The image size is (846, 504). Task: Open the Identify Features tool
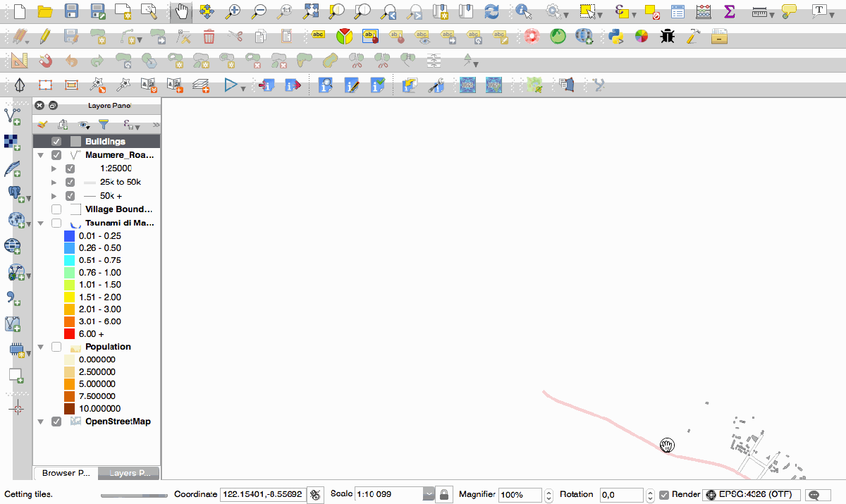pyautogui.click(x=522, y=11)
